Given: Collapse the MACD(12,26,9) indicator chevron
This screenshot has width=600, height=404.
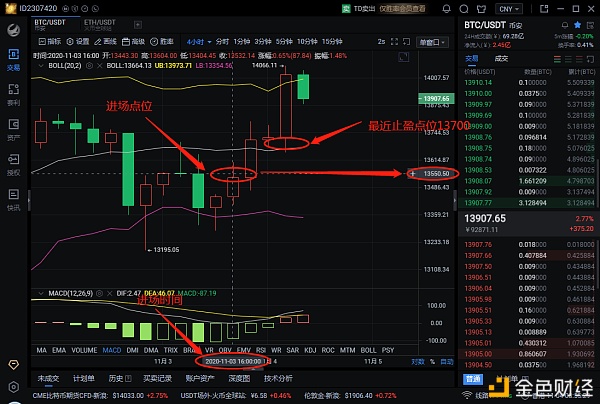Looking at the screenshot, I should [x=41, y=293].
